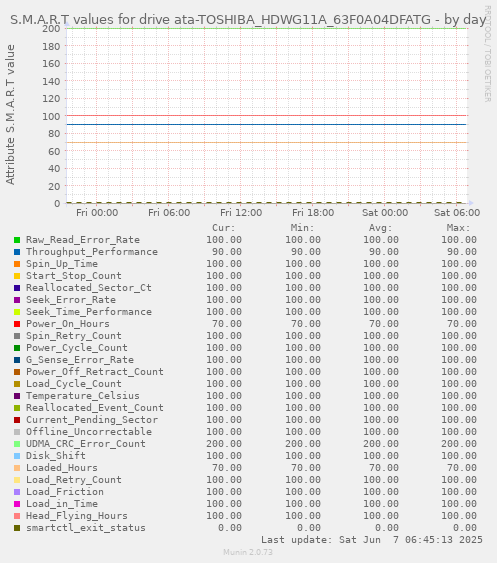Click the Munin 2.0.73 footer text
The image size is (497, 563).
click(248, 552)
